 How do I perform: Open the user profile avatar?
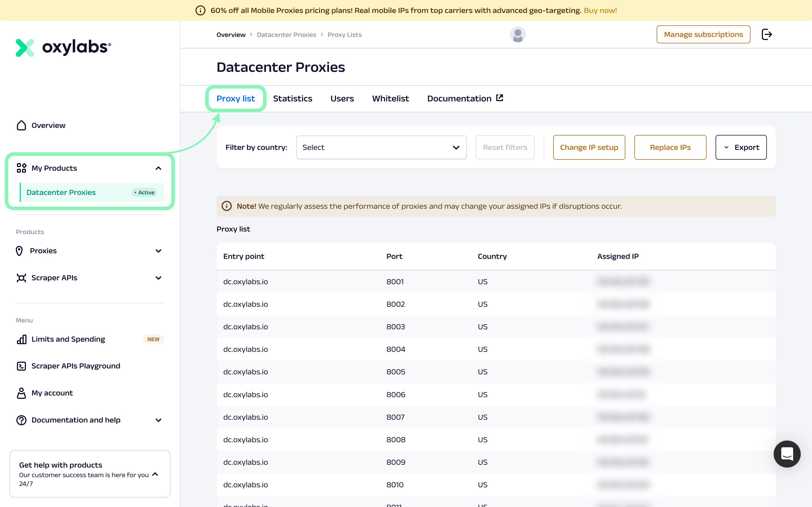coord(517,35)
